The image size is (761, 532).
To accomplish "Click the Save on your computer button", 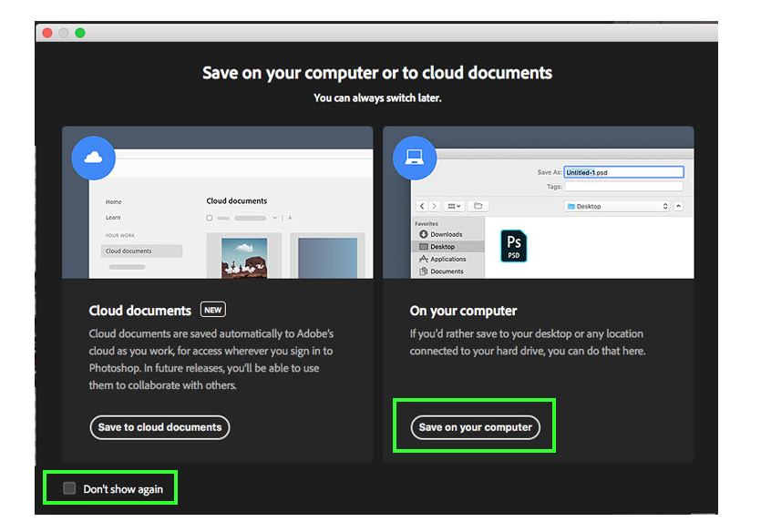I will pos(474,426).
